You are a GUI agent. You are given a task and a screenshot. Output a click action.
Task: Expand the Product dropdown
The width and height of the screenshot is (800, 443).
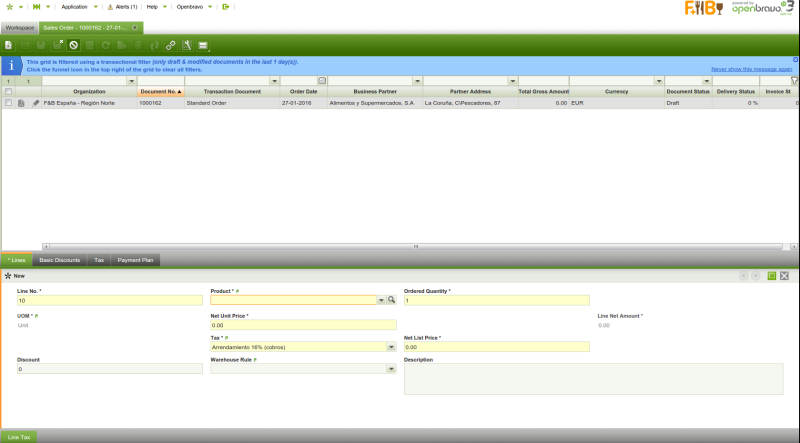(381, 299)
